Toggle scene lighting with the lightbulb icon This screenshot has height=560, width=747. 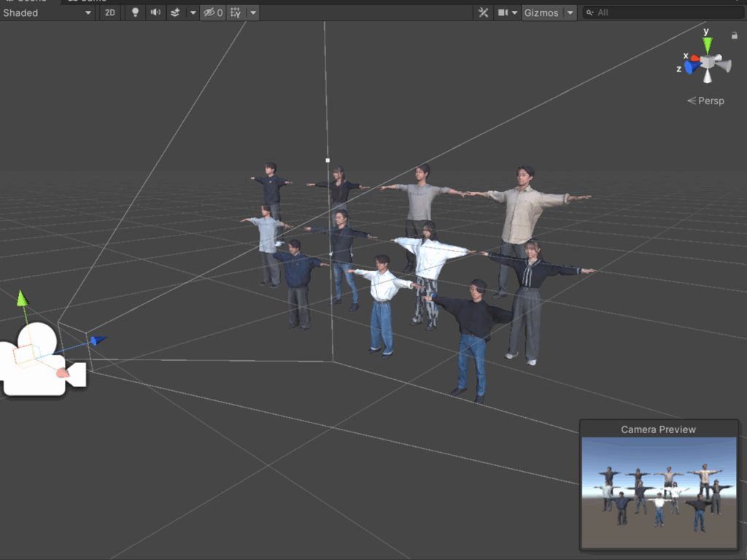(135, 12)
